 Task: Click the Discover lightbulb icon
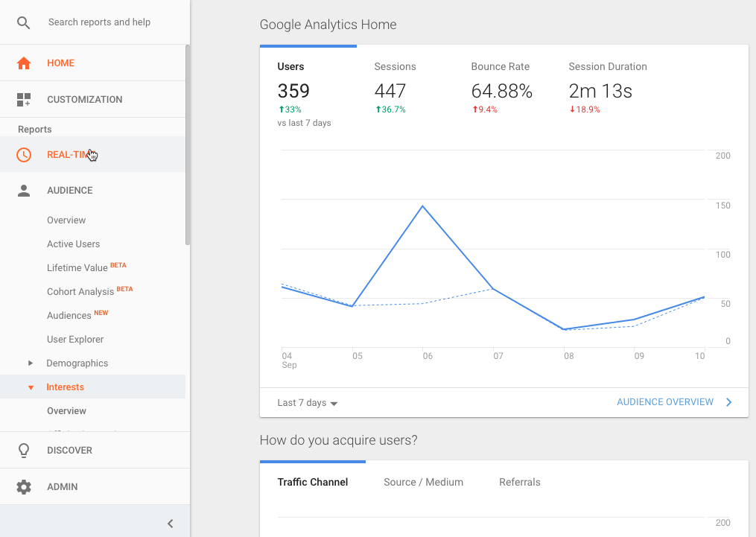24,451
